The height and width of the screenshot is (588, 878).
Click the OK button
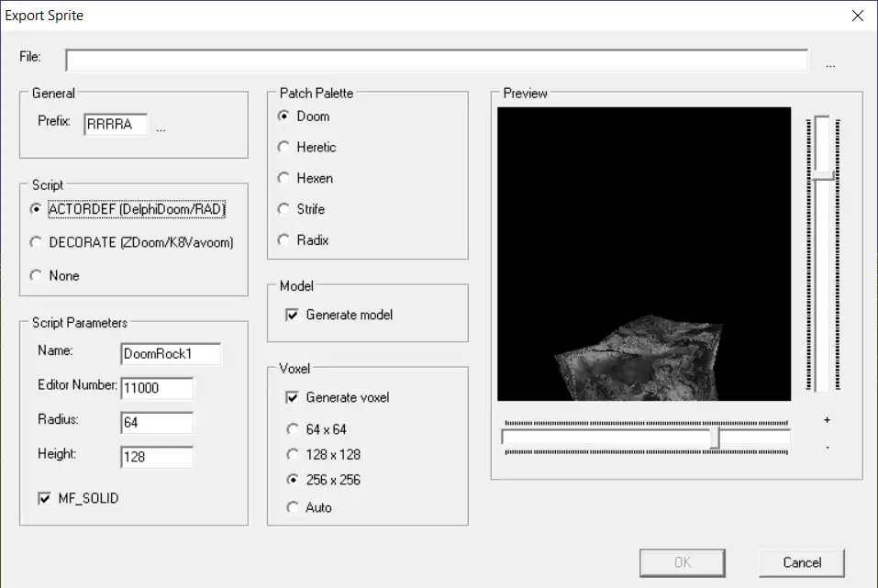[682, 563]
